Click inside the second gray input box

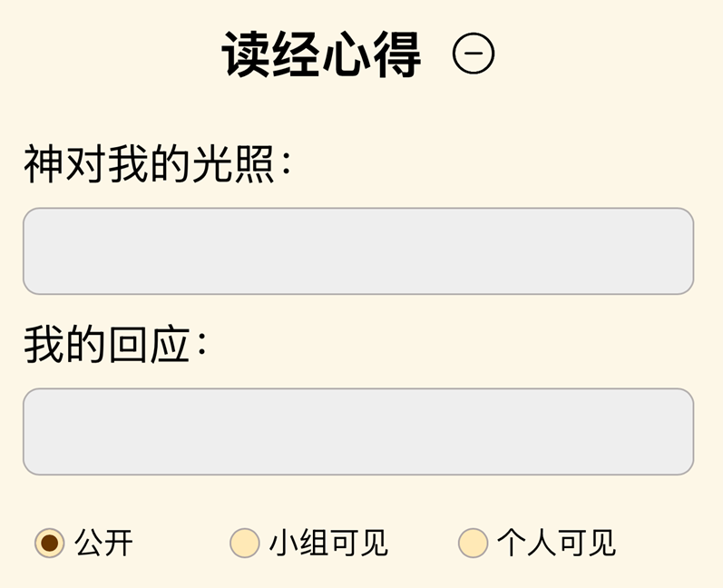[358, 432]
